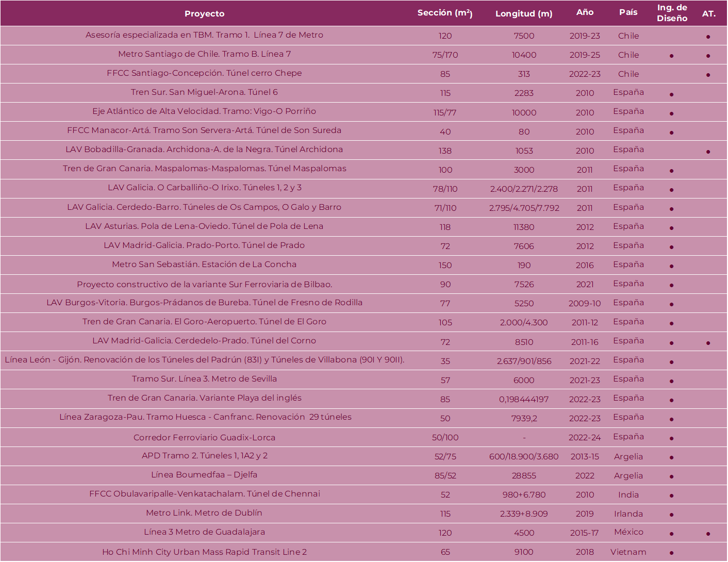Select 'Línea Zaragoza-Pau. Tramo Huesca - Canfranc' project
Viewport: 728px width, 562px height.
click(205, 417)
